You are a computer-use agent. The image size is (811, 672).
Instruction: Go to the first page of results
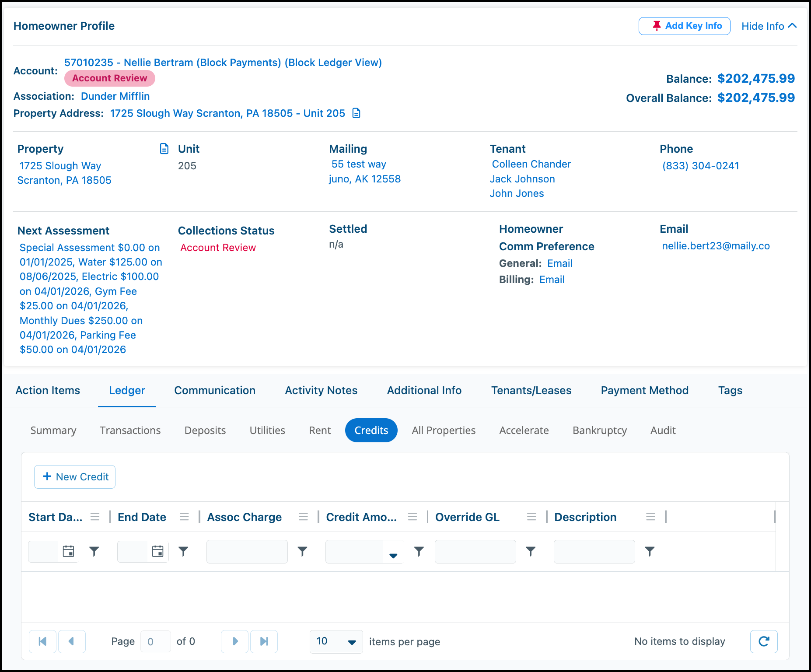click(x=42, y=641)
